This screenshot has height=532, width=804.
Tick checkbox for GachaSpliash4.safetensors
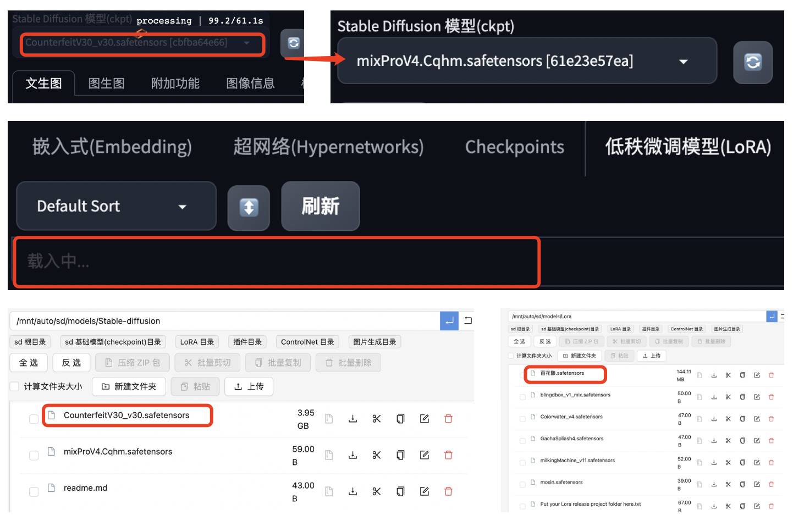click(522, 441)
